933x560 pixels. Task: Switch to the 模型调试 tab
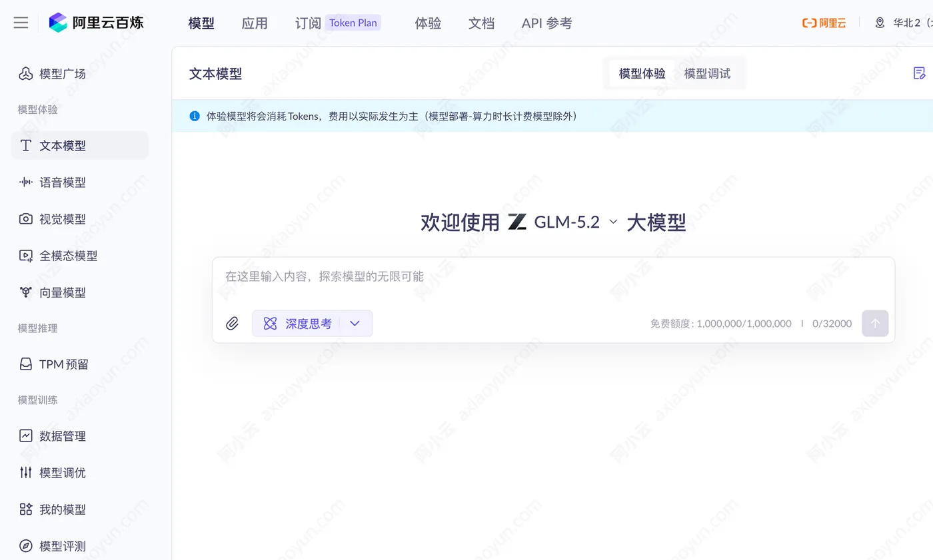point(707,73)
